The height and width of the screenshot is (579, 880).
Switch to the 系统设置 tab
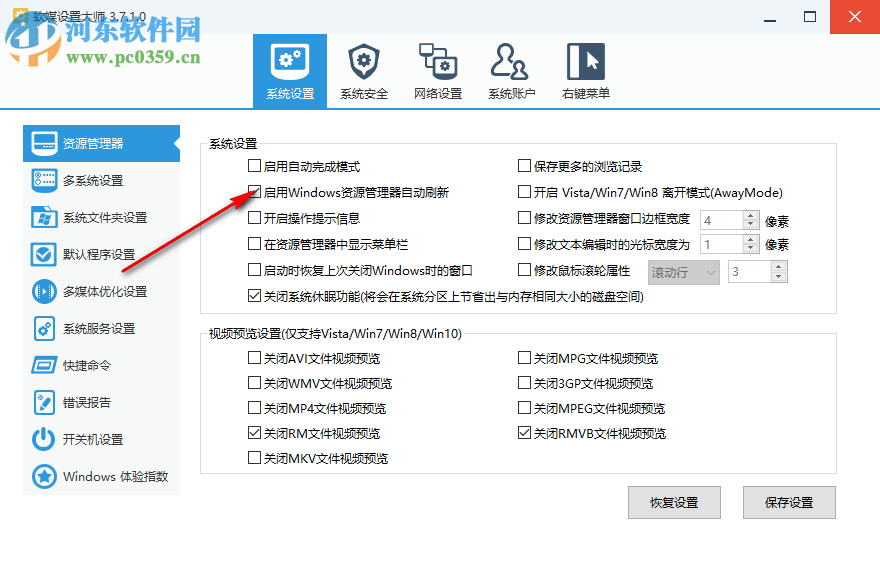click(x=289, y=70)
